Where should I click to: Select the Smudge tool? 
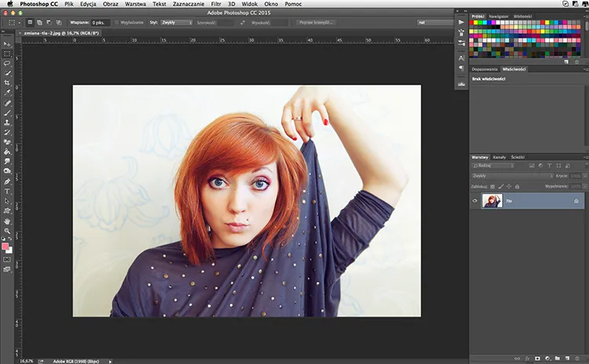click(x=7, y=162)
